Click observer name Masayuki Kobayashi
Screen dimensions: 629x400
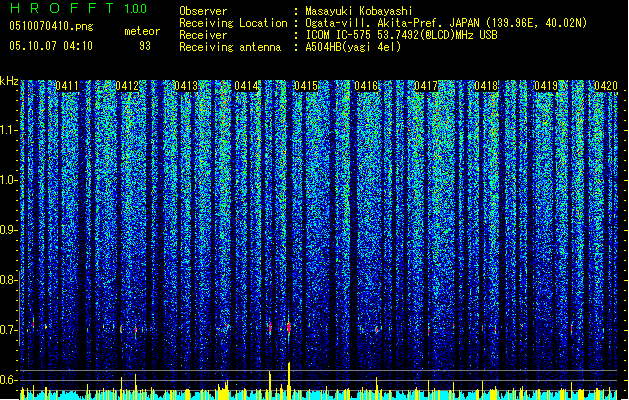tap(359, 11)
